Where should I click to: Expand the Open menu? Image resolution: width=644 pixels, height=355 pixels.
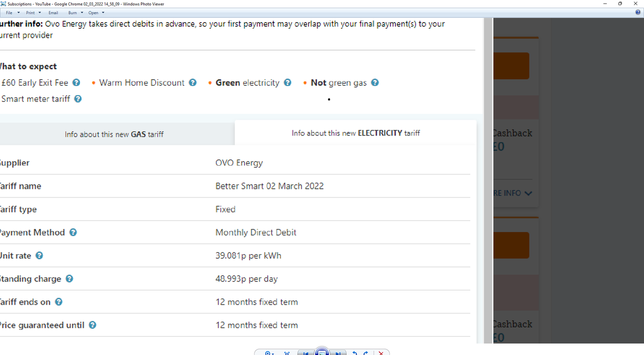coord(94,13)
